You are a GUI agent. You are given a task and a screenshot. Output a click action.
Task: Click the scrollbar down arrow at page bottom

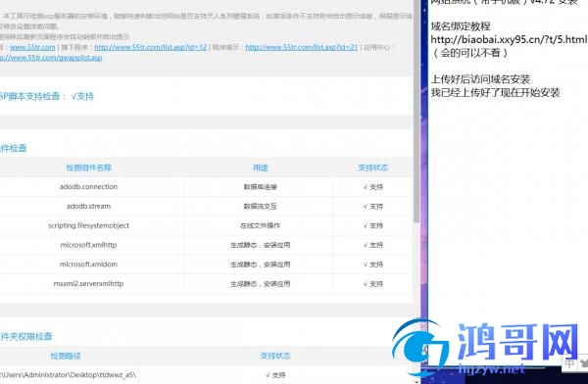point(416,381)
